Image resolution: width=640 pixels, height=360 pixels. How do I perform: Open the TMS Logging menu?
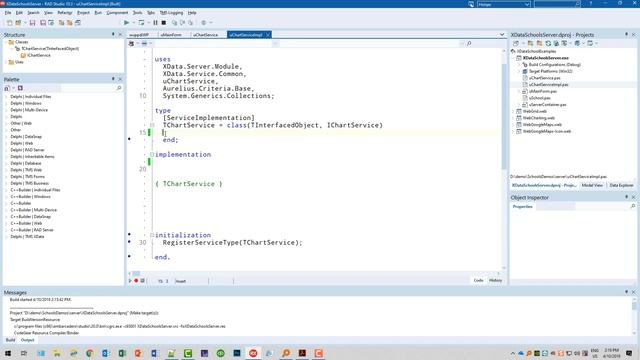point(171,13)
